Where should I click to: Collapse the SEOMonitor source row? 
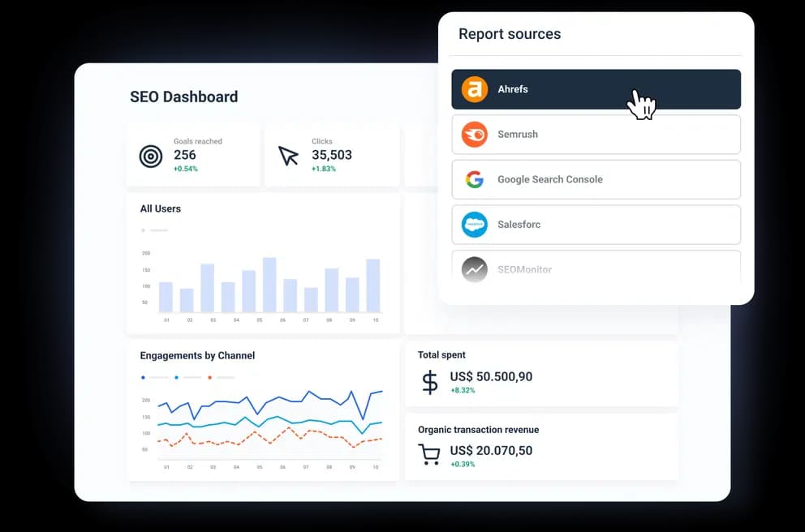[x=596, y=269]
